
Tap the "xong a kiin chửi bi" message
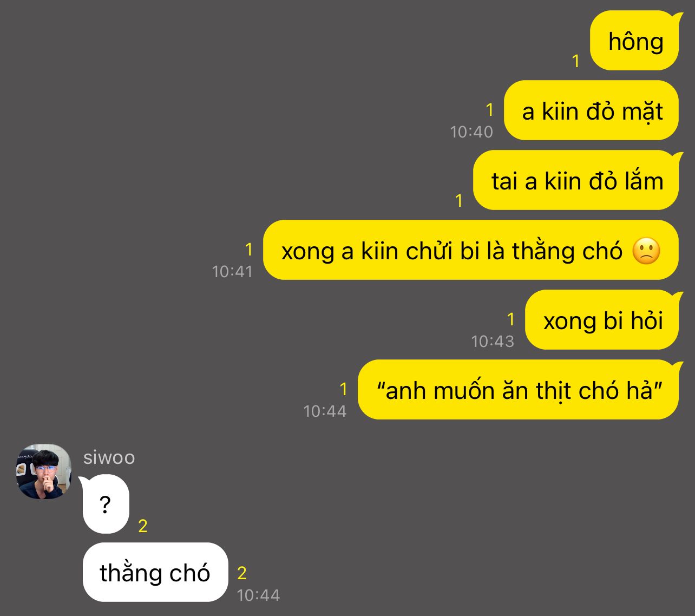coord(471,250)
